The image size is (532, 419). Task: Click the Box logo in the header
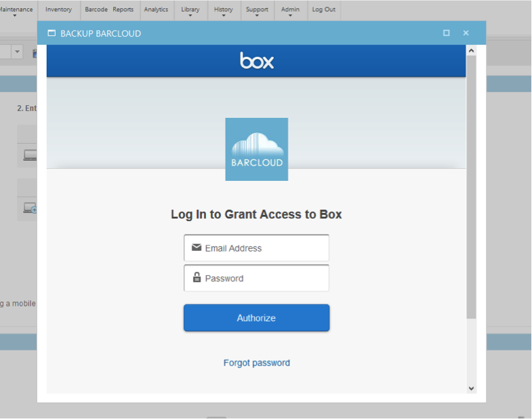tap(257, 61)
